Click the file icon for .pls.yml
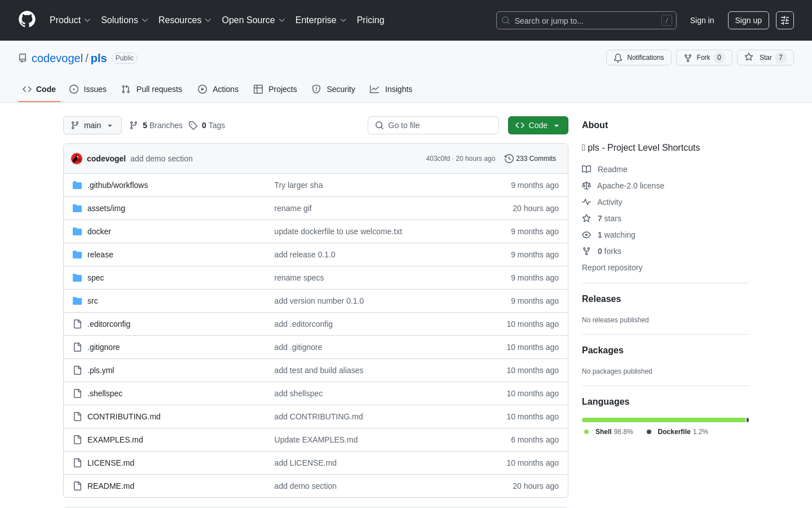This screenshot has height=508, width=812. pyautogui.click(x=77, y=370)
